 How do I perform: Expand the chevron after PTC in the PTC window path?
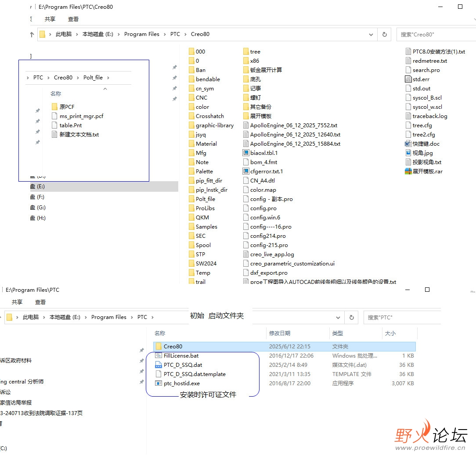click(x=152, y=317)
